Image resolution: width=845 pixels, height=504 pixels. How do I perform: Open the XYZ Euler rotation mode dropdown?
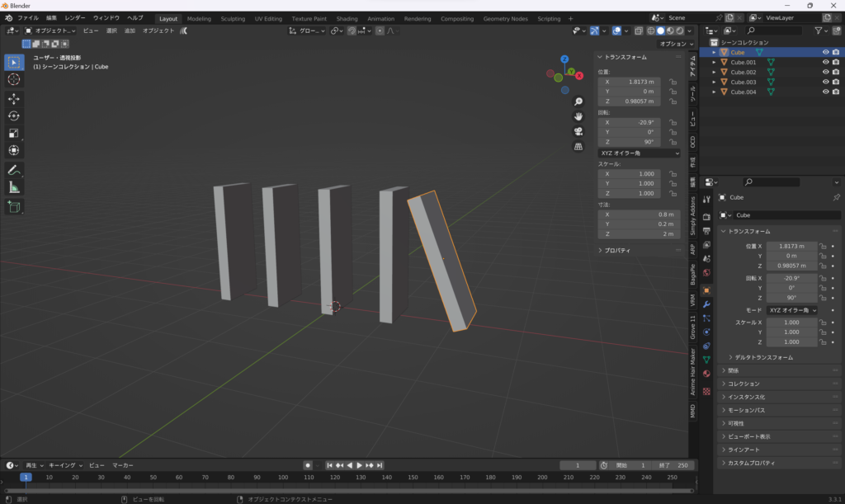click(x=640, y=153)
